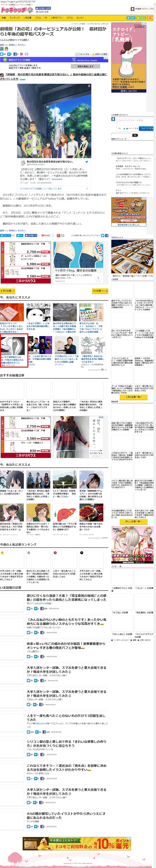The image size is (156, 868).
Task: Click the Twitter bird icon in the embedded tweet
Action: pos(87,162)
